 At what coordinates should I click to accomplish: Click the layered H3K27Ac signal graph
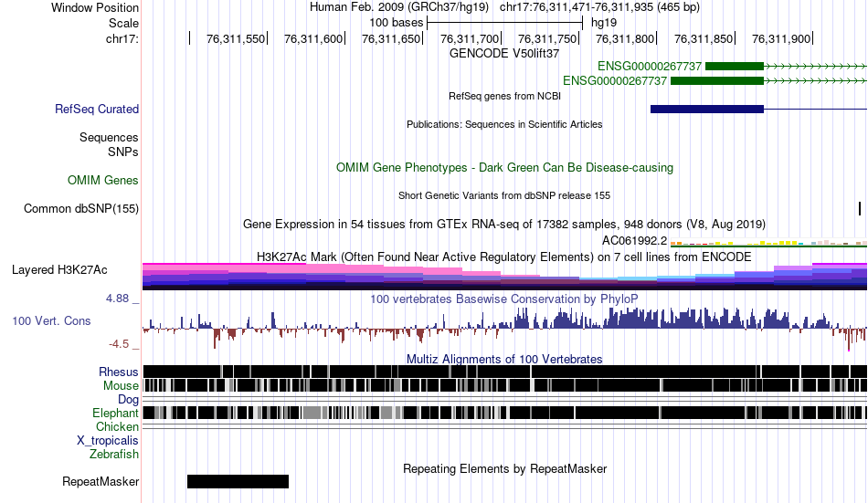click(505, 276)
